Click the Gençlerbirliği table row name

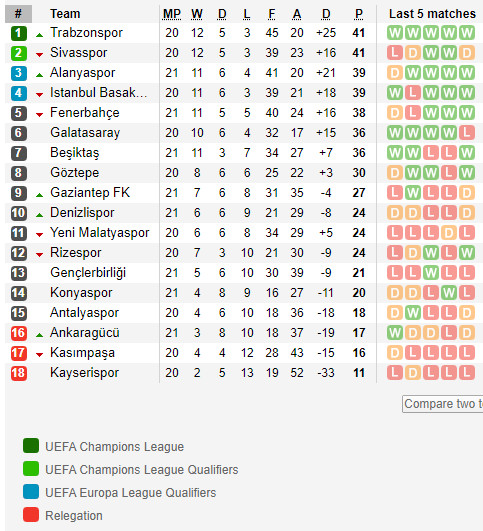click(x=88, y=273)
